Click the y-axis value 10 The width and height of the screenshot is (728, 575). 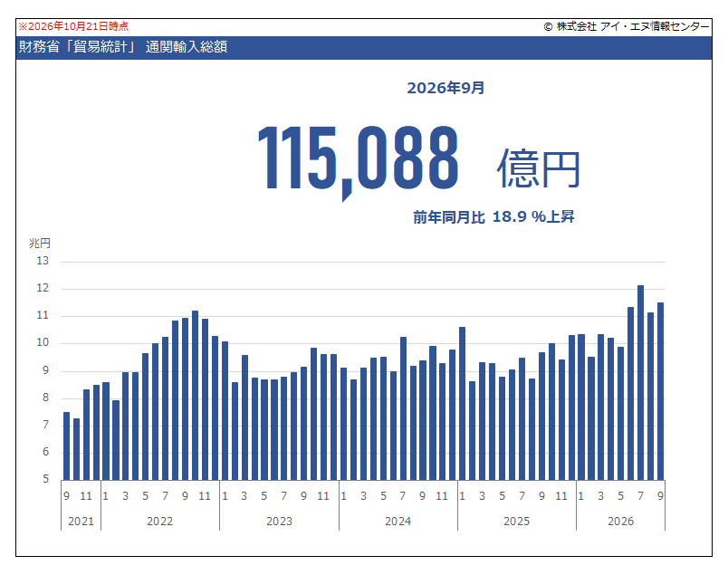point(43,343)
